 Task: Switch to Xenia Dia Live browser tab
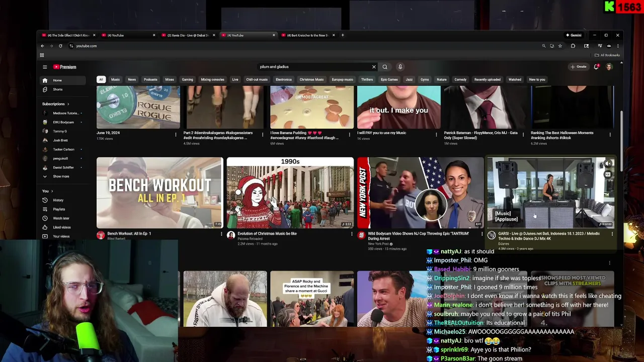click(188, 35)
